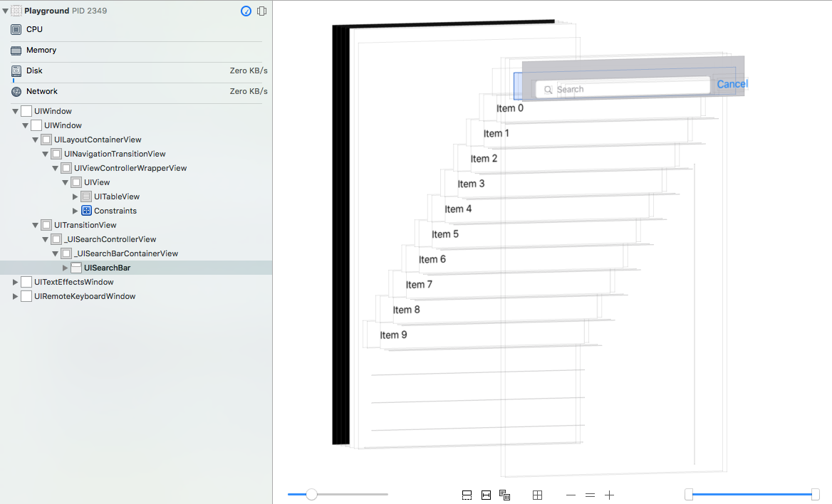Image resolution: width=832 pixels, height=504 pixels.
Task: Click Item 1 in the exploded view
Action: [x=496, y=134]
